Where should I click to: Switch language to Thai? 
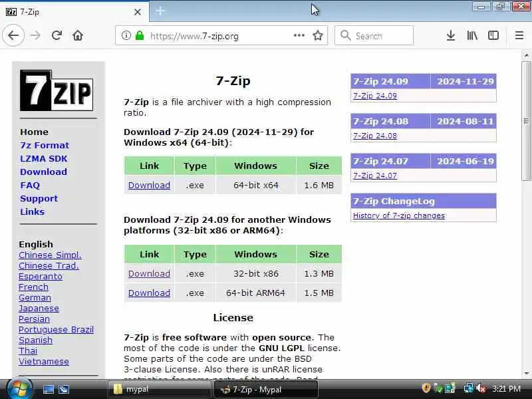(x=28, y=351)
